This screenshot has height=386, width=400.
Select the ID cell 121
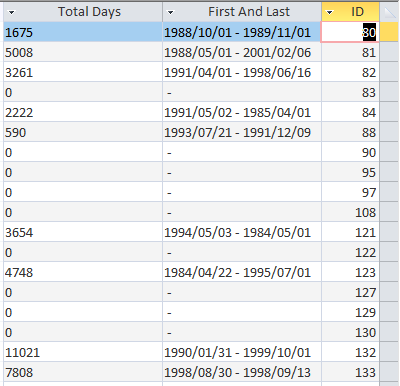tap(350, 232)
